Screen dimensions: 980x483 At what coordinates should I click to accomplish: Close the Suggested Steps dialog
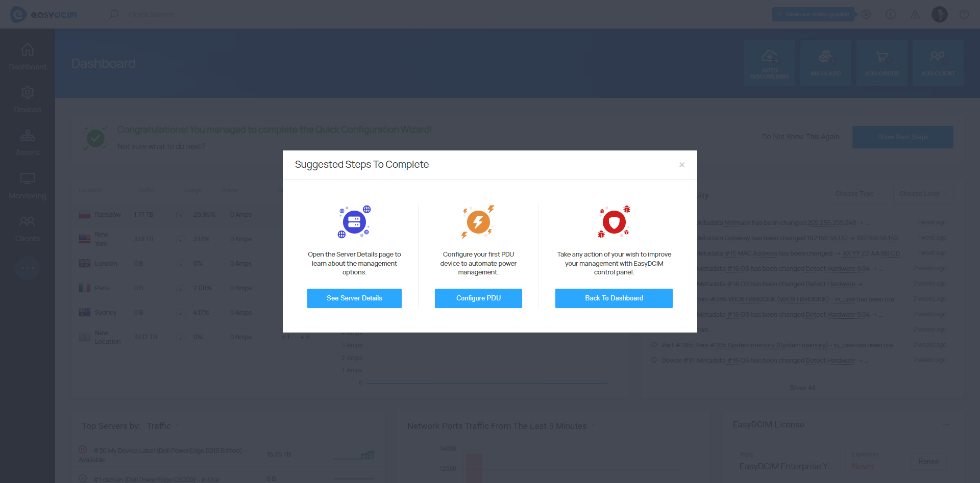[x=682, y=165]
